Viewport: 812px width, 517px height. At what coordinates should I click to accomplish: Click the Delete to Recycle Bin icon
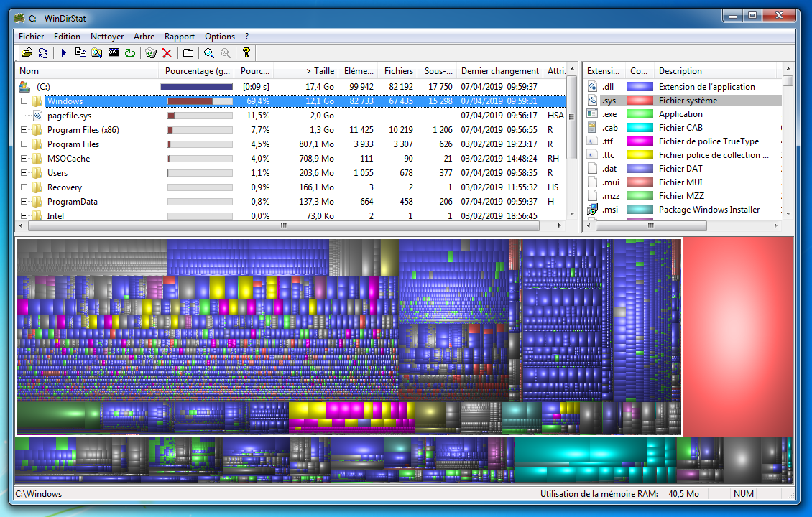click(151, 53)
